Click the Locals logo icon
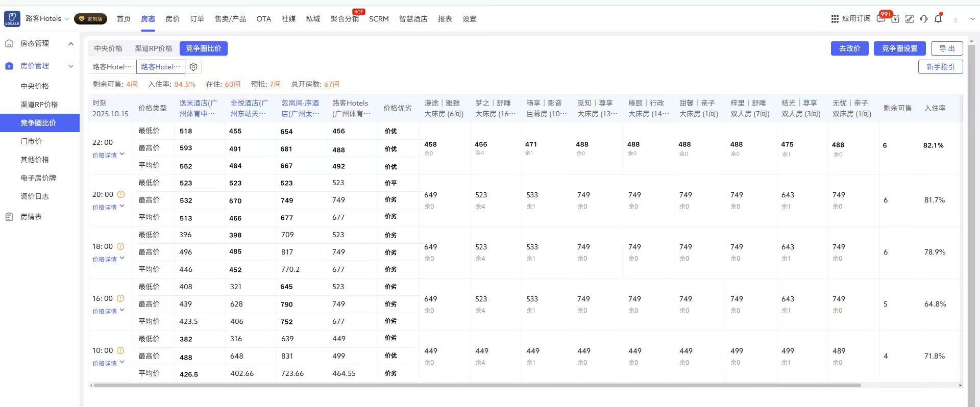This screenshot has width=980, height=407. (12, 19)
